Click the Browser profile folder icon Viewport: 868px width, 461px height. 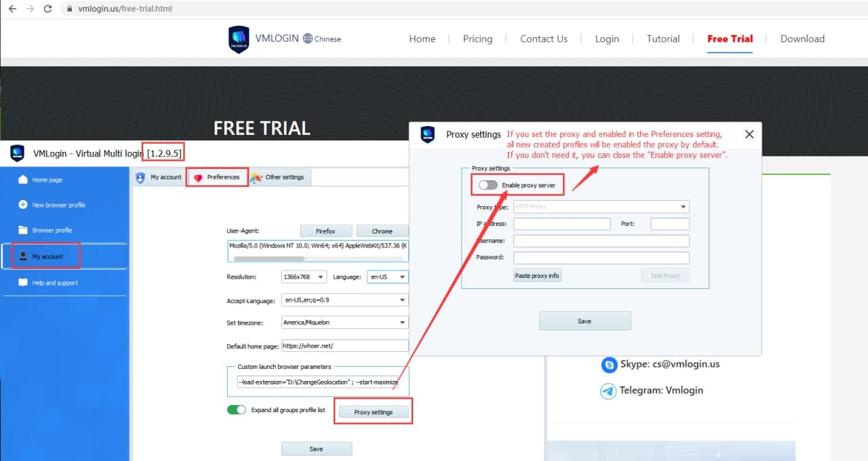coord(23,230)
